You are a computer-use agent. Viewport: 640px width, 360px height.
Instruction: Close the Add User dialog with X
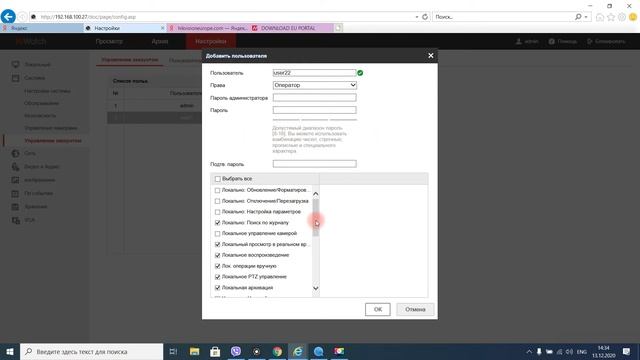(431, 56)
